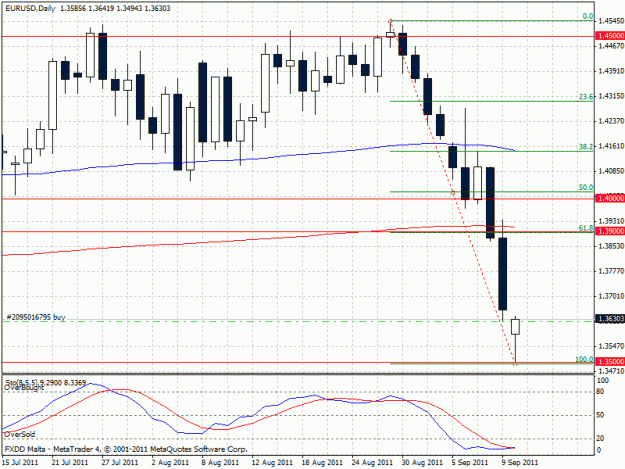The width and height of the screenshot is (625, 469).
Task: Click the 1.40850 price scale value
Action: coord(611,171)
